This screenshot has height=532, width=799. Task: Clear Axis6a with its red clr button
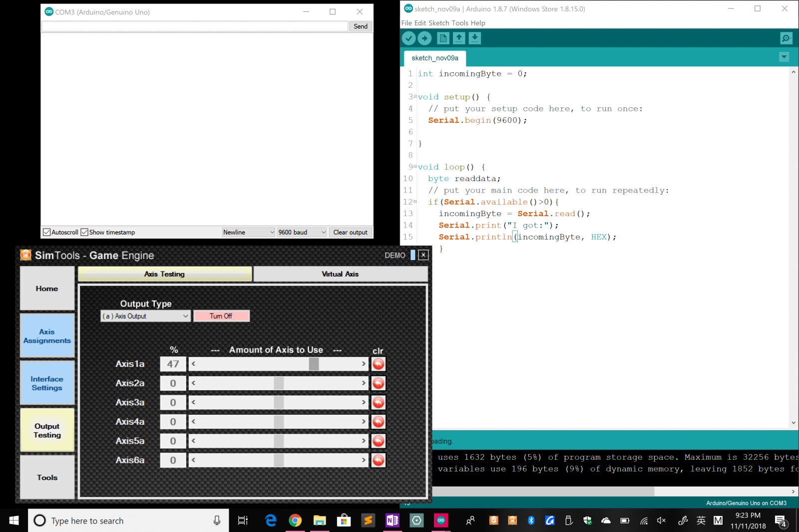point(379,460)
